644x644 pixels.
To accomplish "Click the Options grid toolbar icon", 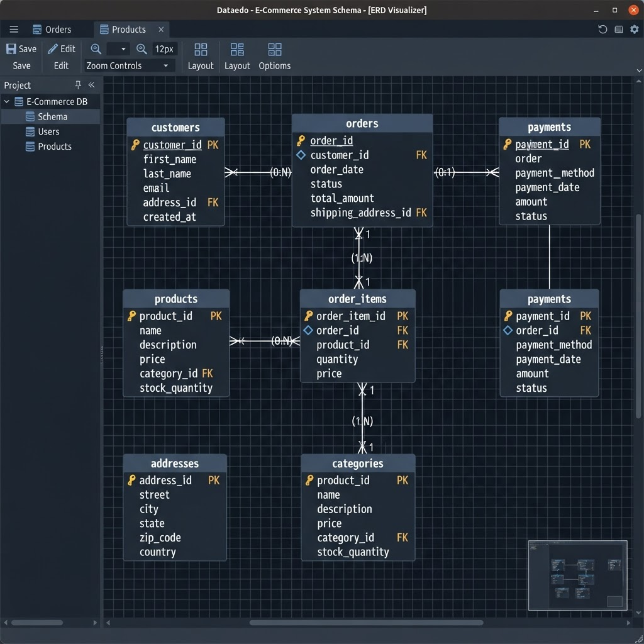I will pyautogui.click(x=275, y=50).
